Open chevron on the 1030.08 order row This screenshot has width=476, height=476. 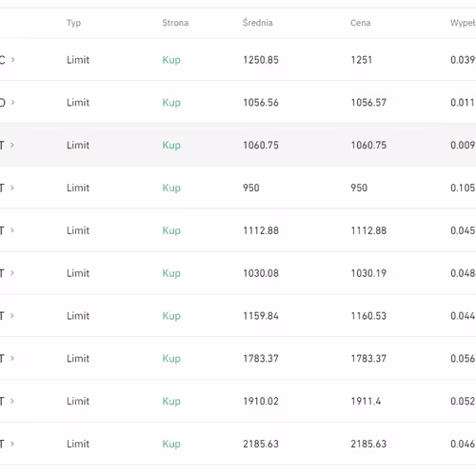(12, 273)
